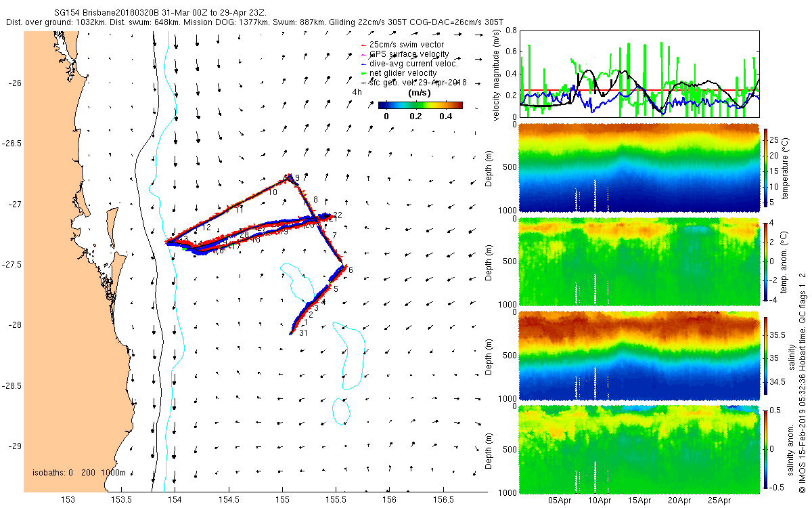Click the velocity (m/s) colorbar on map
Image resolution: width=812 pixels, height=508 pixels.
click(420, 105)
